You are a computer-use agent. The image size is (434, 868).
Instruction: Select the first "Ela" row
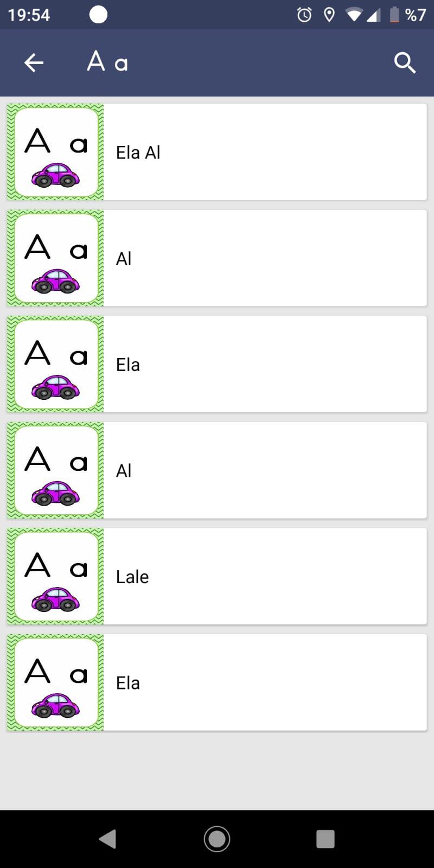click(x=217, y=364)
